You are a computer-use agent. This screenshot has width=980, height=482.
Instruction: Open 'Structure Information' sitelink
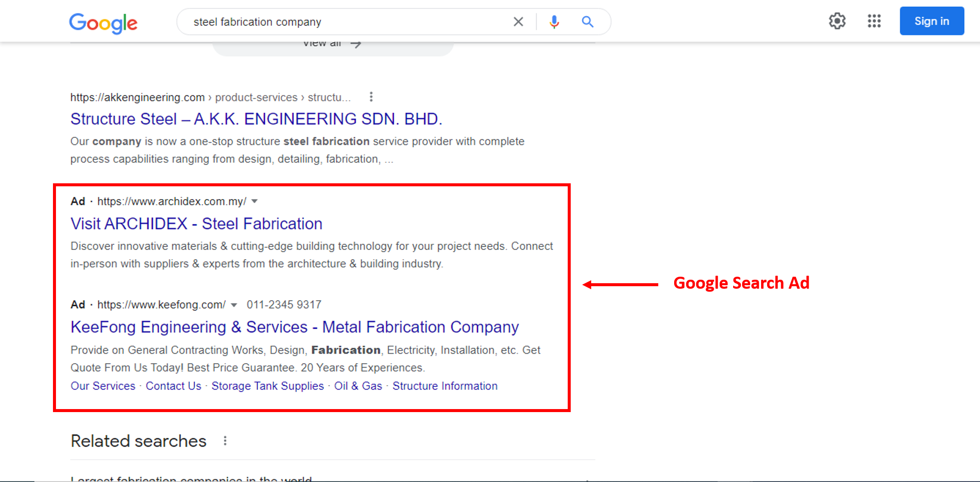tap(445, 386)
